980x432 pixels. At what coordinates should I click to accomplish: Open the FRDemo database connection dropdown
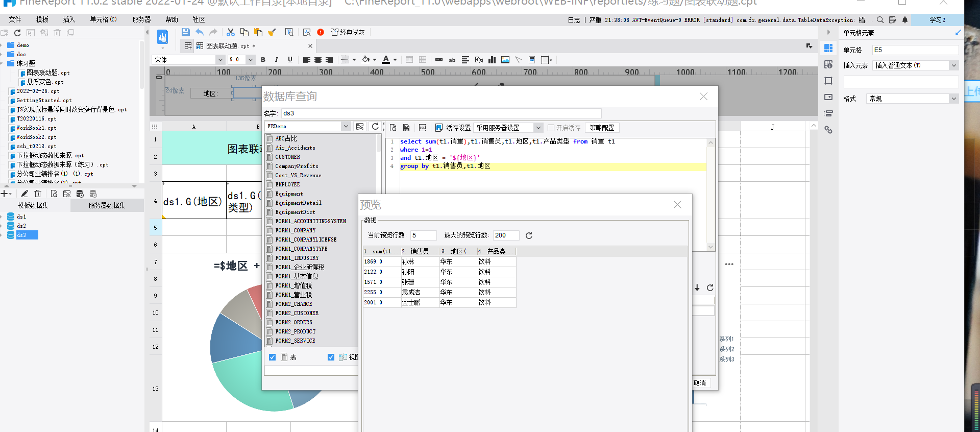pyautogui.click(x=346, y=126)
